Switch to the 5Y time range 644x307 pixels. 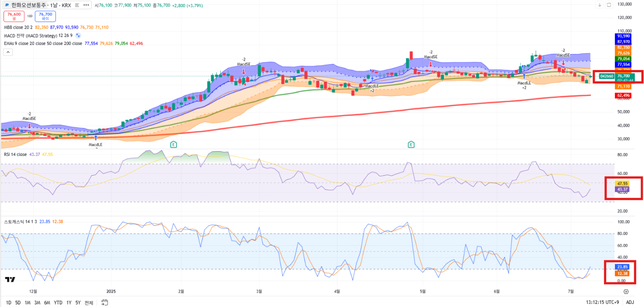tap(78, 303)
